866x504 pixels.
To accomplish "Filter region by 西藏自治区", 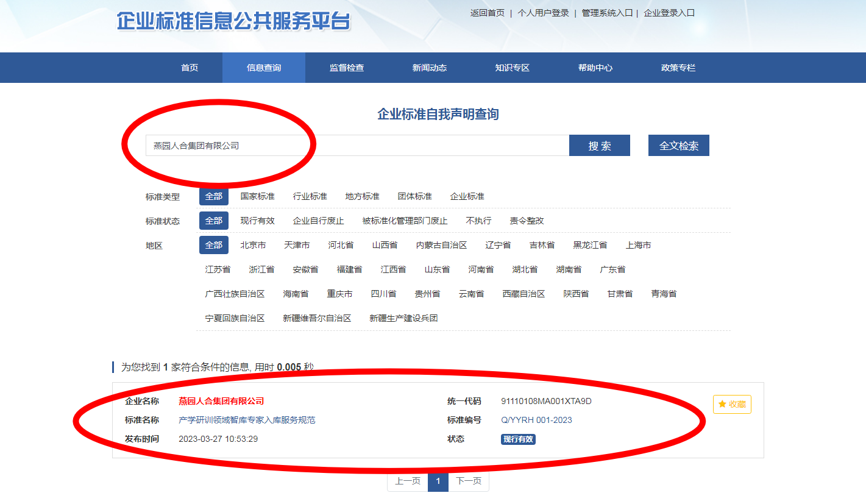I will click(x=524, y=294).
